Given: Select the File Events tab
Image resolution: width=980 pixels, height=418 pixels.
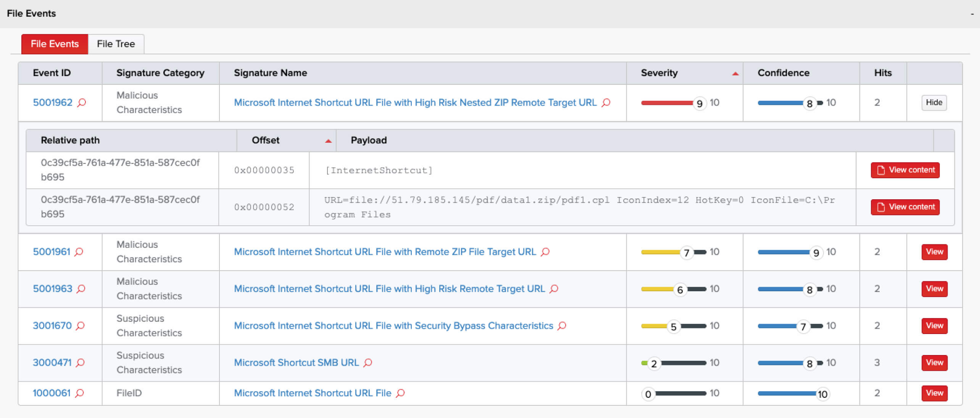Looking at the screenshot, I should [x=55, y=44].
